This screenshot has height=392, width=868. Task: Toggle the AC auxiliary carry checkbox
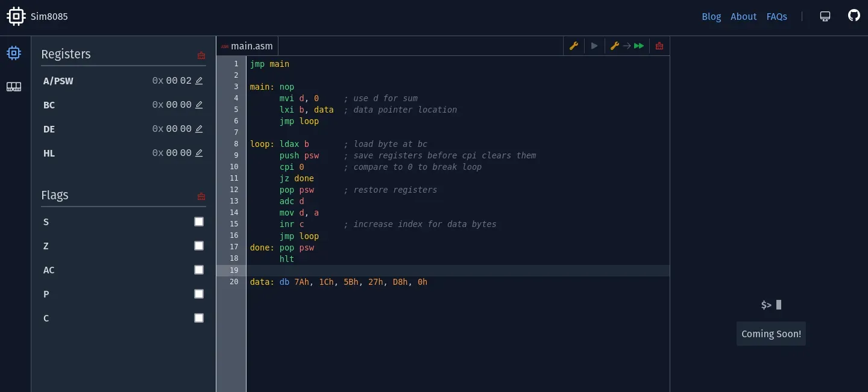click(199, 270)
